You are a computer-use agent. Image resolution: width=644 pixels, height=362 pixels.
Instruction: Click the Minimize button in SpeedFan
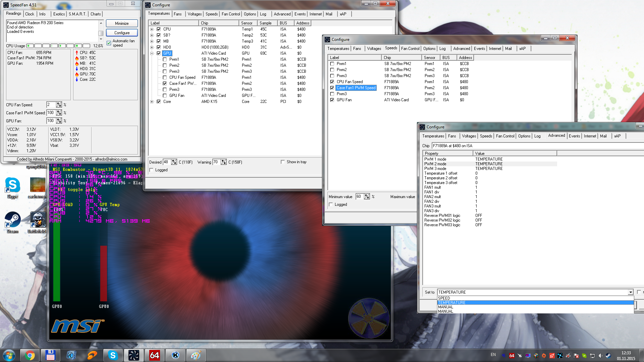122,23
